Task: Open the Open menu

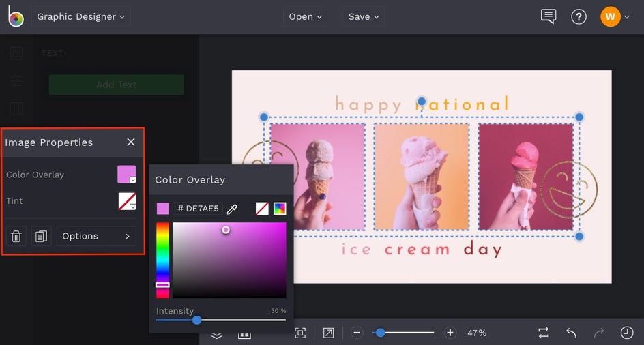Action: (x=305, y=17)
